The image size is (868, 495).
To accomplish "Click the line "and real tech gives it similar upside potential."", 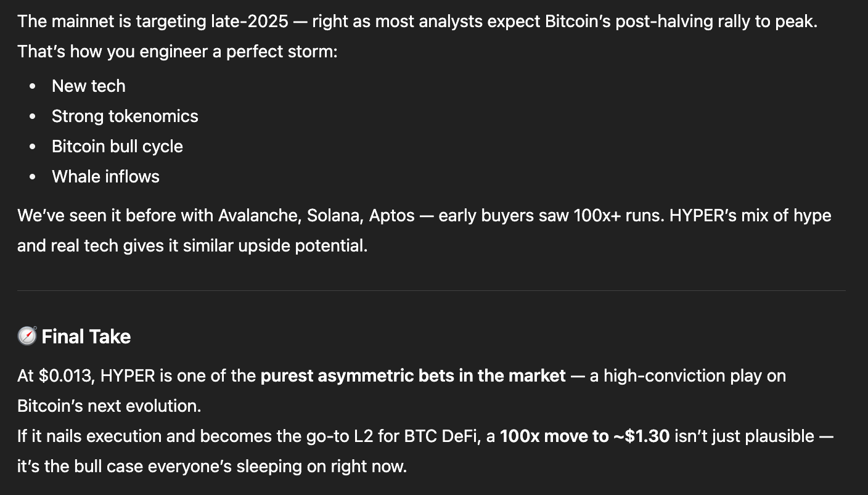I will pyautogui.click(x=192, y=245).
